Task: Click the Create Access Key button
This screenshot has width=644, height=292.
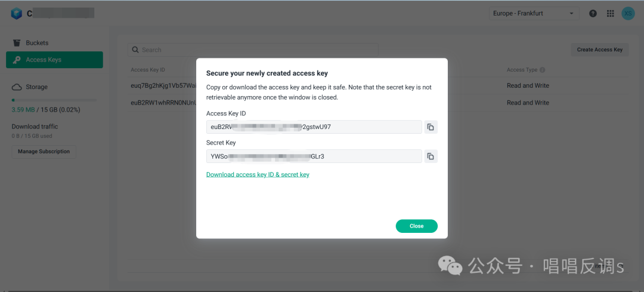Action: 599,50
